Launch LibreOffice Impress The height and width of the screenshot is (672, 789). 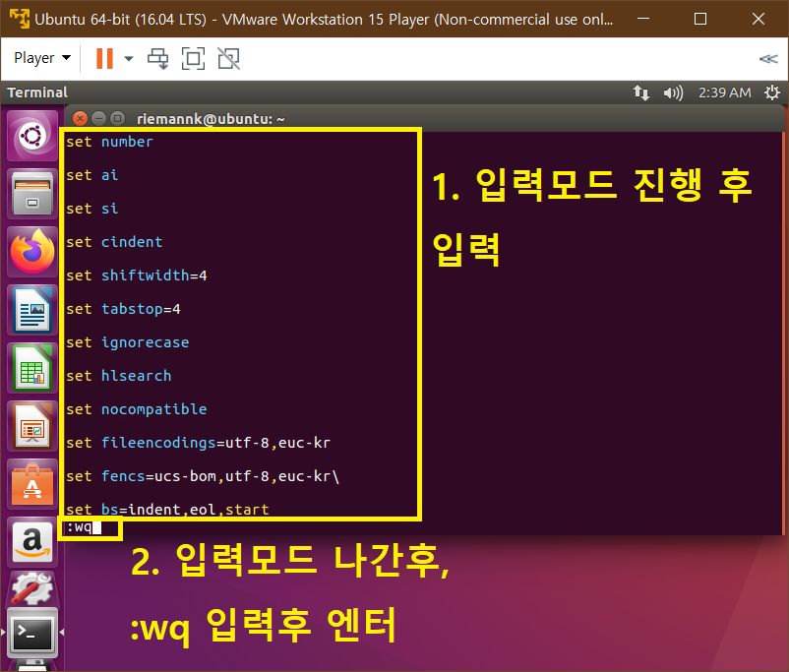pyautogui.click(x=32, y=427)
